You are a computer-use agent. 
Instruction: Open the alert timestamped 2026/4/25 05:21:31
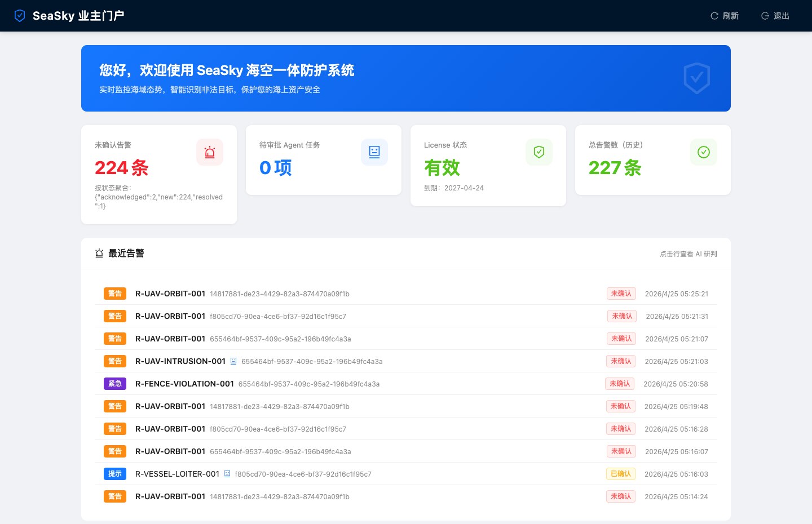pyautogui.click(x=406, y=316)
